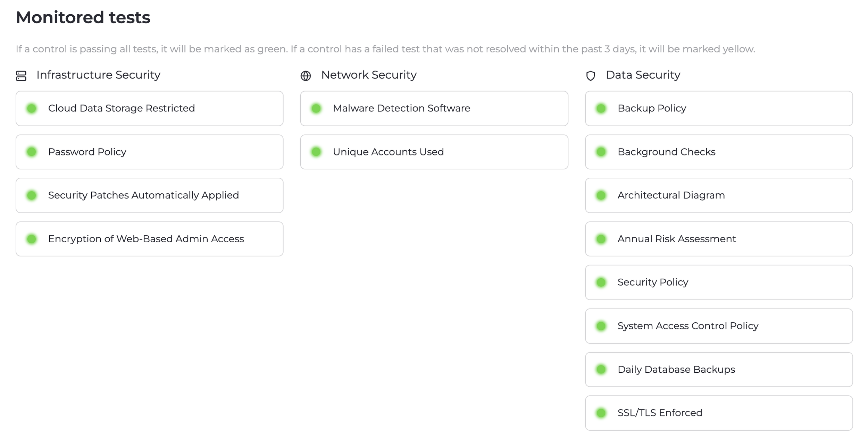
Task: Click green status dot beside Backup Policy
Action: [601, 109]
